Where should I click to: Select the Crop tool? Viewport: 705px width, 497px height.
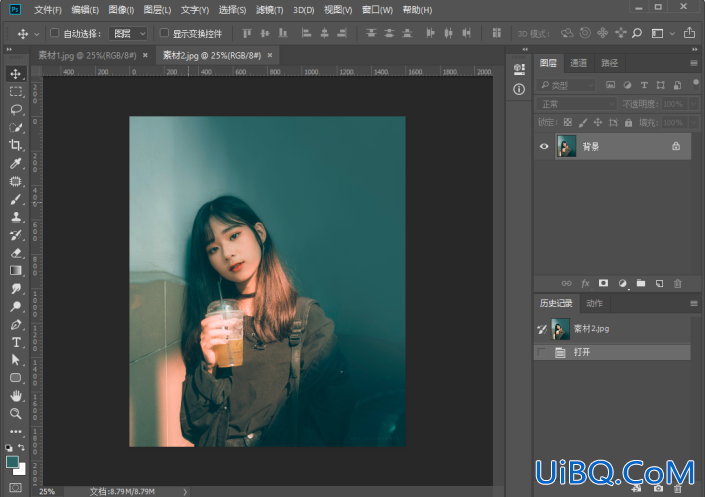[16, 145]
